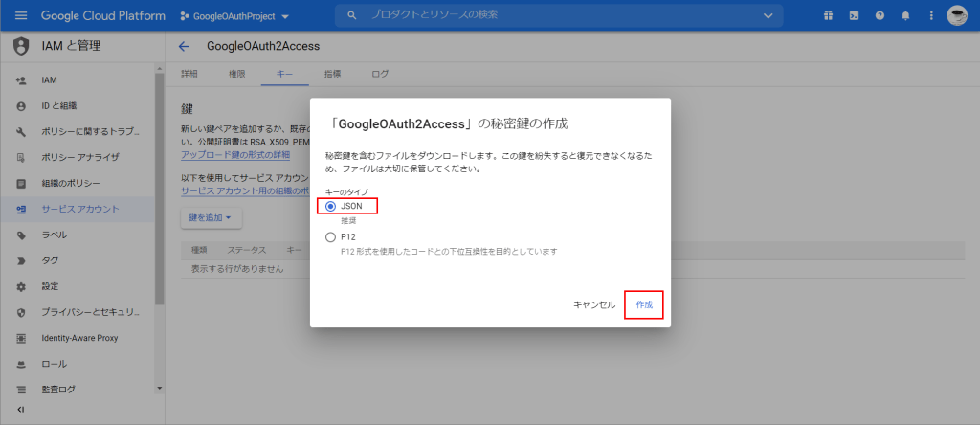Click the ポリシー アナライザ icon
This screenshot has height=425, width=980.
pos(21,158)
